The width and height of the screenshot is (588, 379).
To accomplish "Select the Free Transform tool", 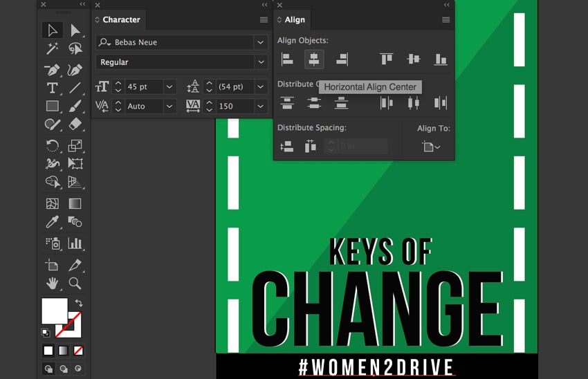I will coord(75,163).
